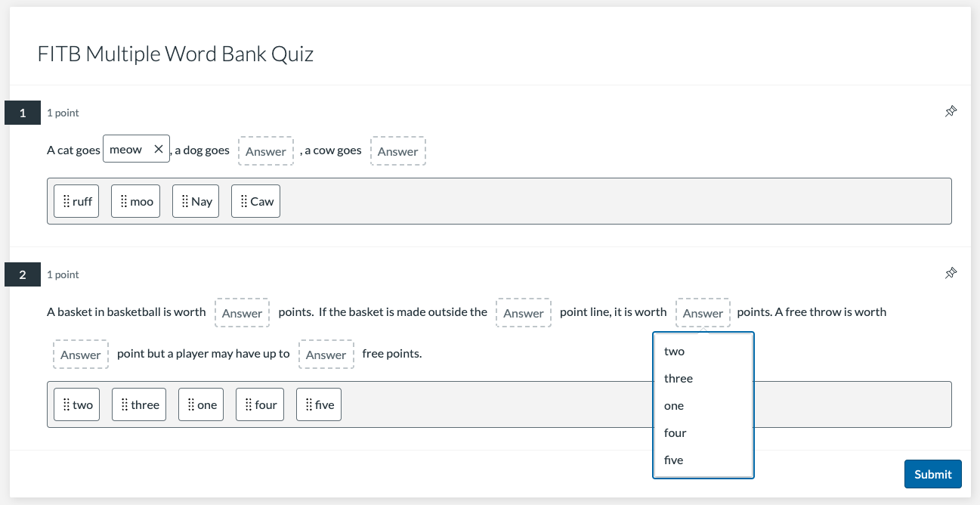This screenshot has height=505, width=980.
Task: Select the Caw word bank chip
Action: (255, 201)
